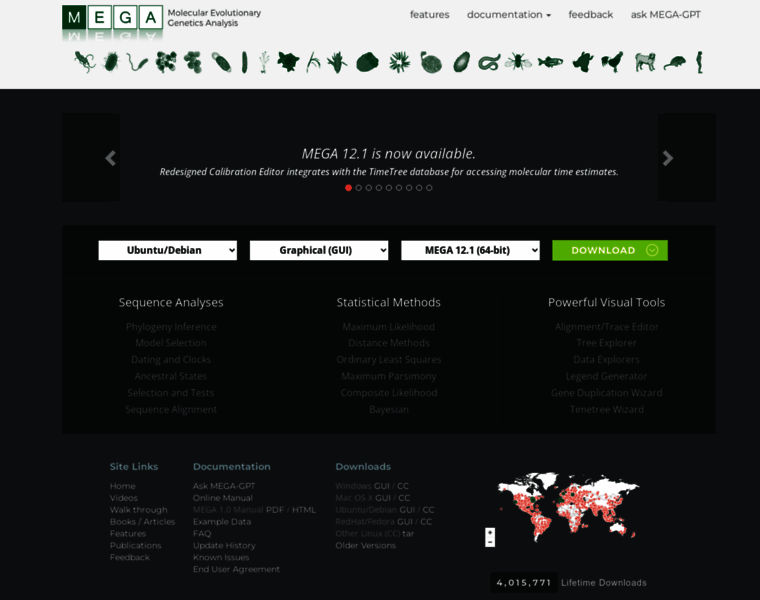Open Timetree Wizard link
The height and width of the screenshot is (600, 760).
coord(607,410)
